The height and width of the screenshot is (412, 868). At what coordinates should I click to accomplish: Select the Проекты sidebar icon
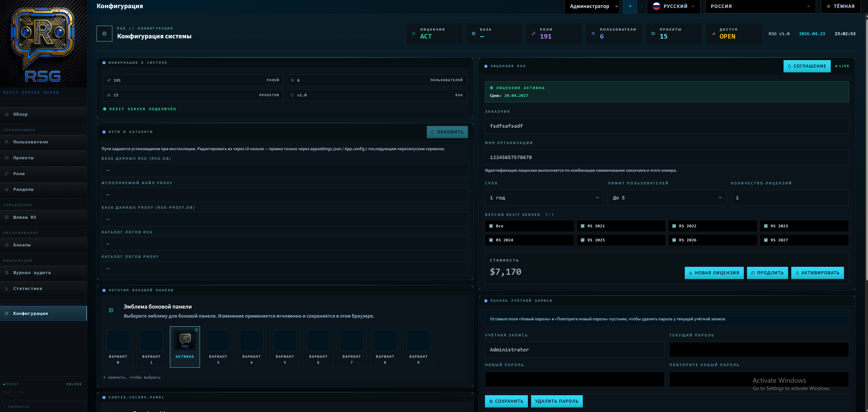pos(7,157)
